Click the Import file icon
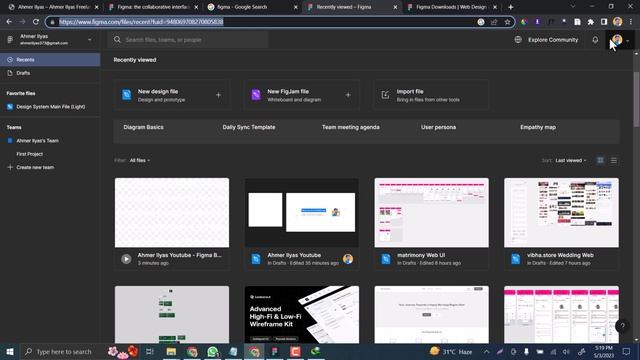 (x=385, y=95)
